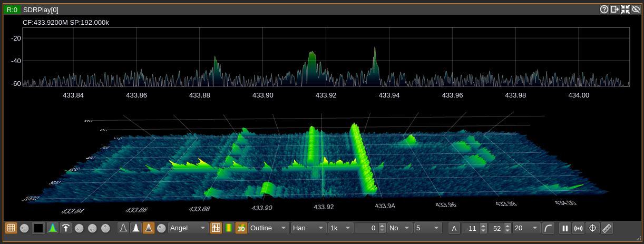Click the 433.92 frequency label in top spectrum
This screenshot has height=244, width=644.
coord(326,95)
